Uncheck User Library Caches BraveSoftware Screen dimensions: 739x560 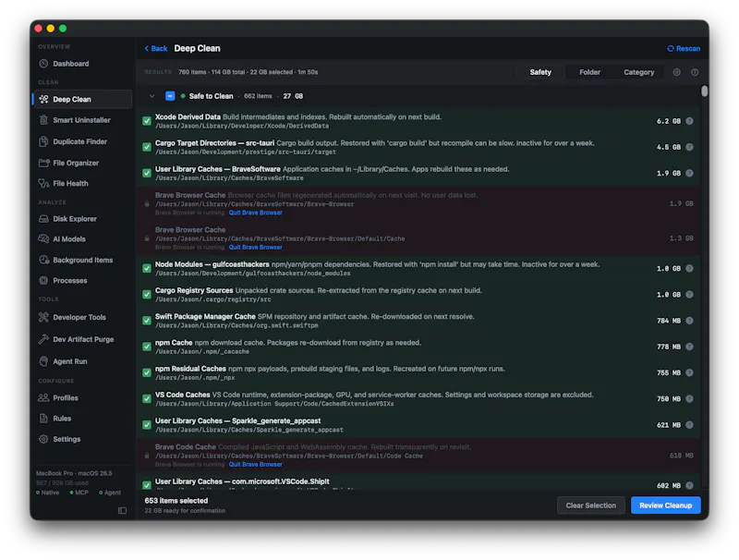pyautogui.click(x=147, y=173)
